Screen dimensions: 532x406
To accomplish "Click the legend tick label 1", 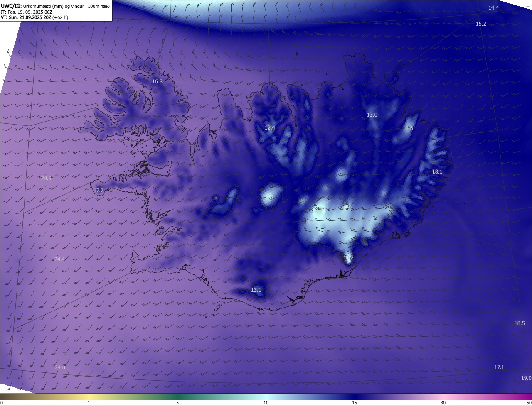I will pyautogui.click(x=89, y=403).
